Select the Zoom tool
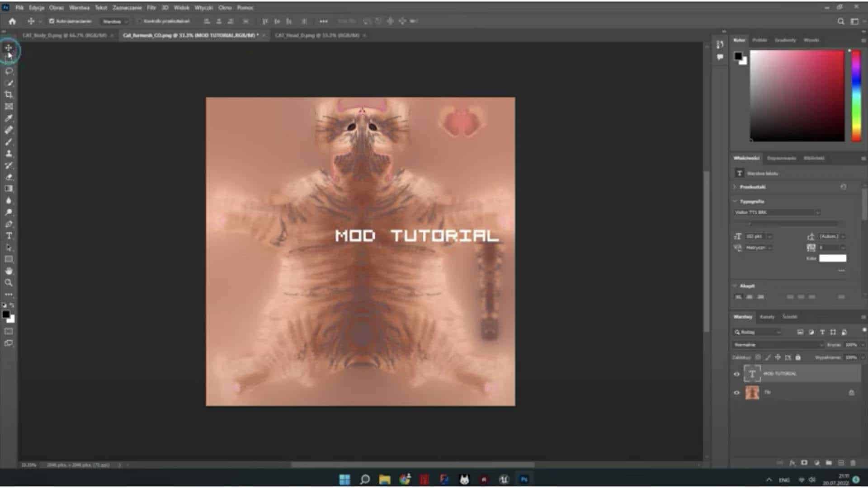Screen dimensions: 868x488 tap(9, 283)
